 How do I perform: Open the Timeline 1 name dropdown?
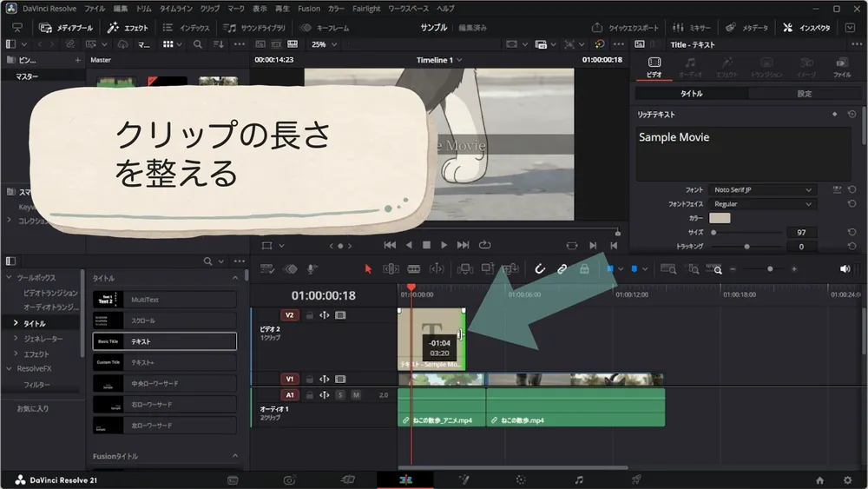[439, 60]
